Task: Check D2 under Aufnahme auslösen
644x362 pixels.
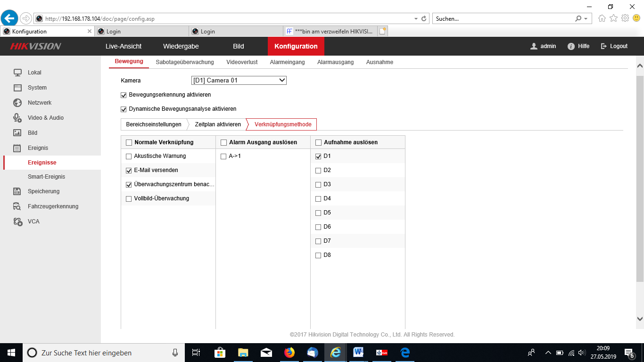Action: 318,170
